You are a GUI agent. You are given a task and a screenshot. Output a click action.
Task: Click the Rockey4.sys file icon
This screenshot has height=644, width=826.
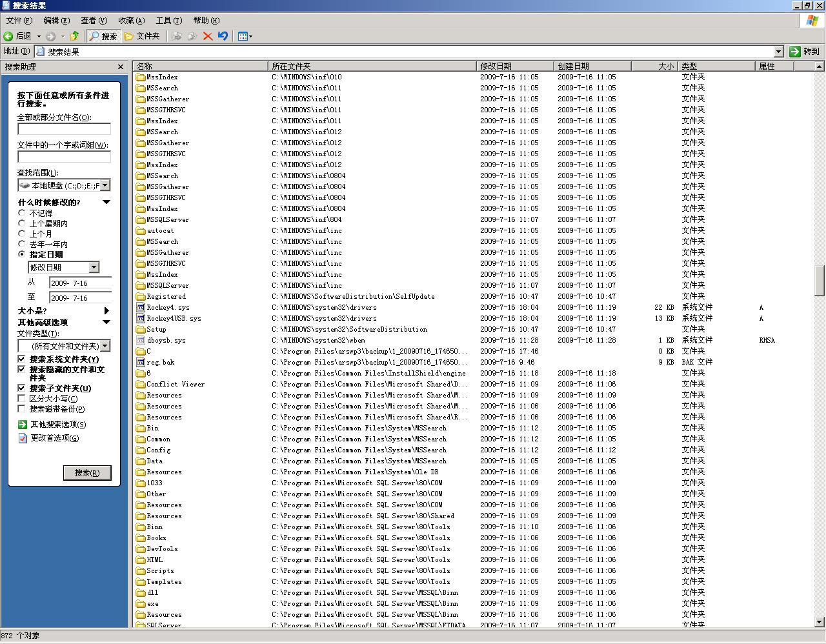coord(141,308)
